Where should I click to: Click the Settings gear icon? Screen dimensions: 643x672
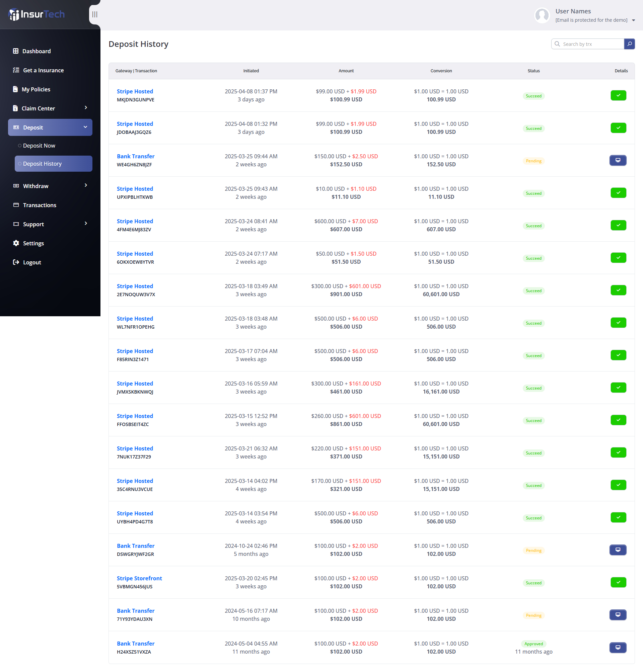(16, 243)
